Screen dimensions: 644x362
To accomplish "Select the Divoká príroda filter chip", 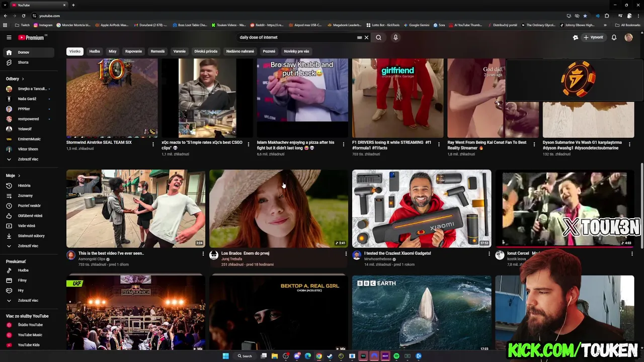I will click(x=206, y=51).
